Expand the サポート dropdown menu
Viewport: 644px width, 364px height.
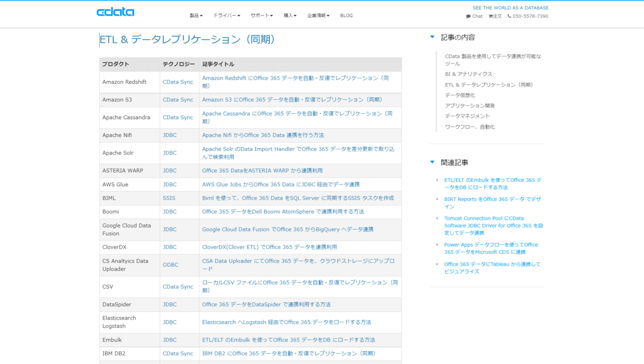[x=261, y=16]
